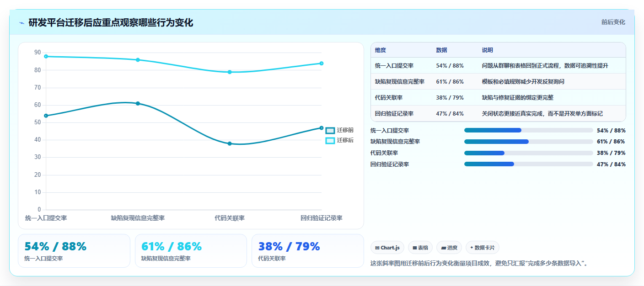Click the 缺陷复现信息完整率 table row label
The height and width of the screenshot is (286, 644).
tap(400, 82)
